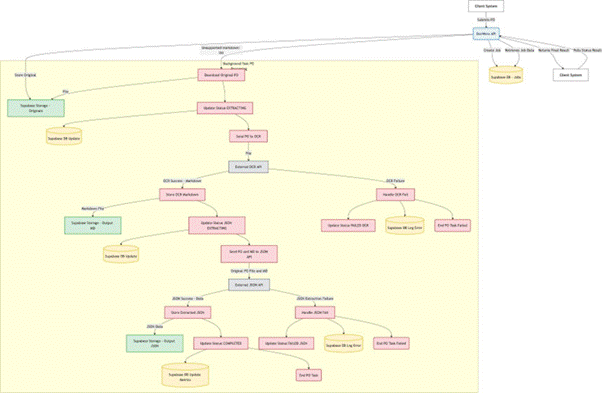Click the Supabase Storage Originals green box
602x393 pixels.
tap(36, 108)
